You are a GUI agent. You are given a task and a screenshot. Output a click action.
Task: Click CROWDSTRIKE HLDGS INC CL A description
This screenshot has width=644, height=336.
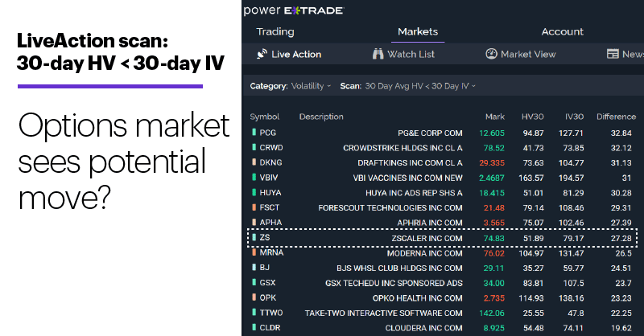click(x=402, y=148)
